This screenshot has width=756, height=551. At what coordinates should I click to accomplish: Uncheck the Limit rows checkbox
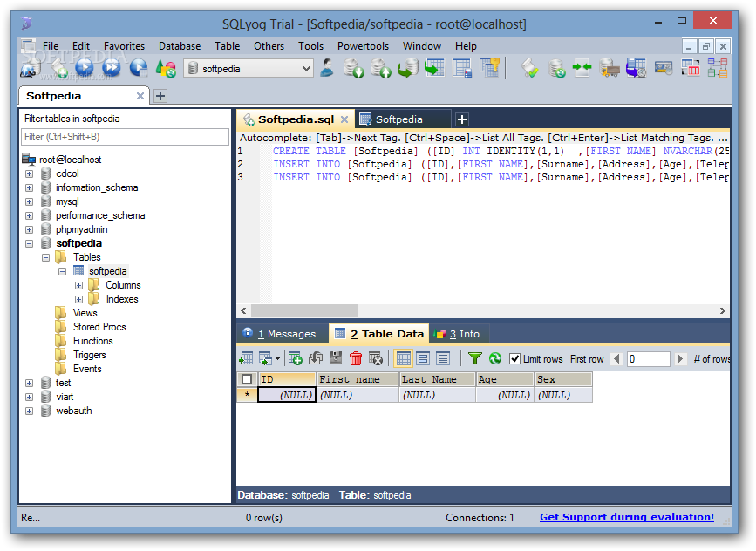pos(515,359)
